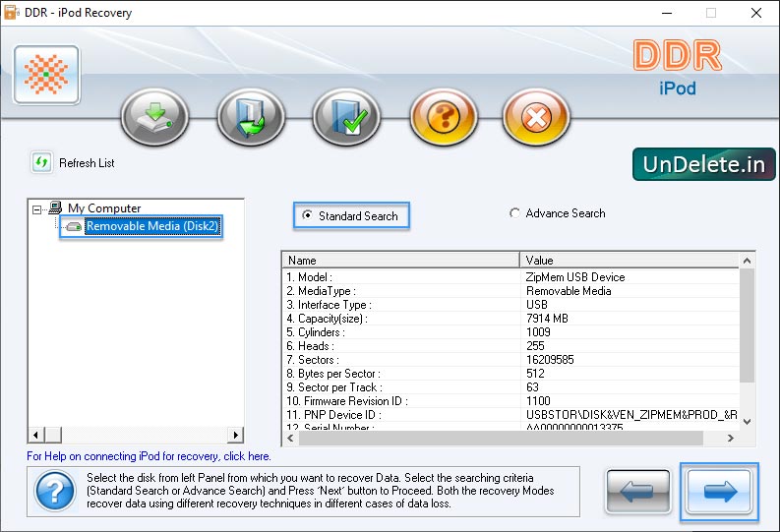
Task: Click the '2. MediaType :' row name
Action: [x=321, y=291]
